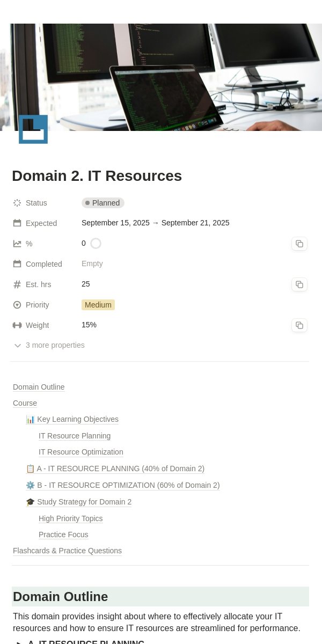This screenshot has width=322, height=644.
Task: Click the Status property icon
Action: pos(17,203)
